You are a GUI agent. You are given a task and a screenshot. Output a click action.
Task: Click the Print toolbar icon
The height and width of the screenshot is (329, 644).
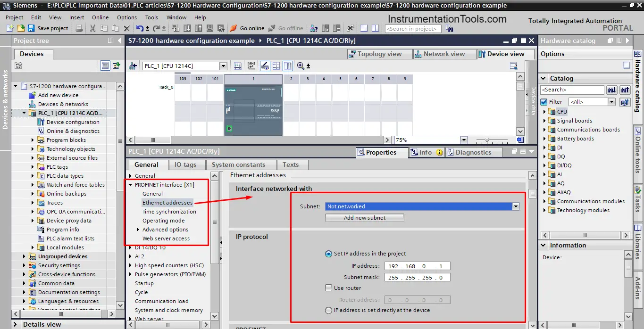tap(79, 28)
